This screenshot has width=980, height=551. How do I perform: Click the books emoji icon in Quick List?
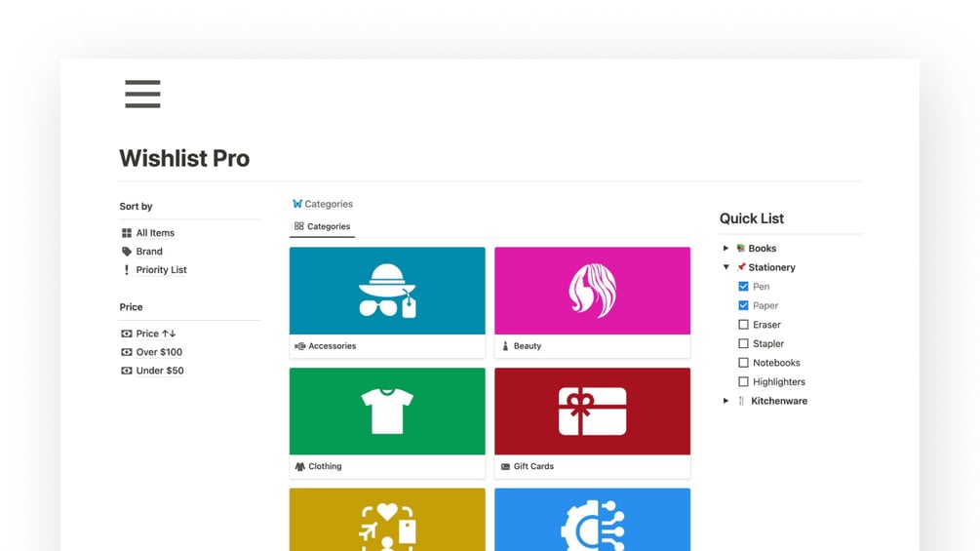tap(741, 248)
